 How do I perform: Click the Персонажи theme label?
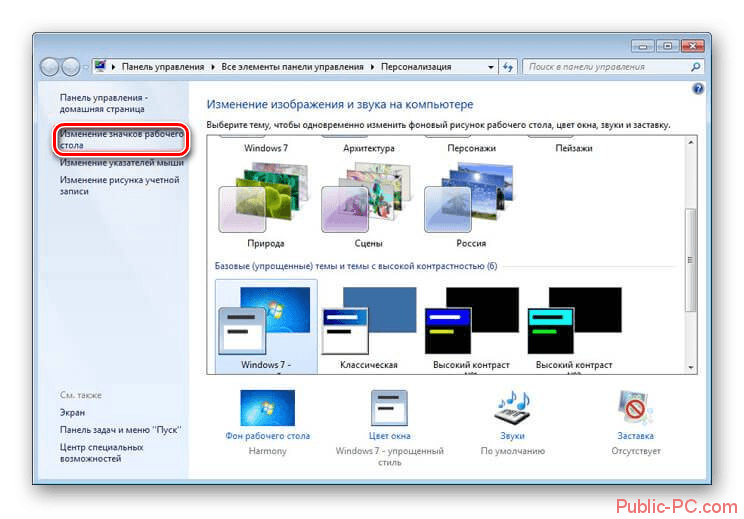471,148
